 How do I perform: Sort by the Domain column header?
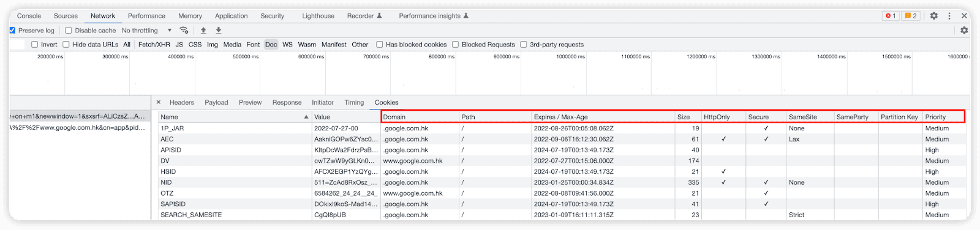[x=420, y=117]
